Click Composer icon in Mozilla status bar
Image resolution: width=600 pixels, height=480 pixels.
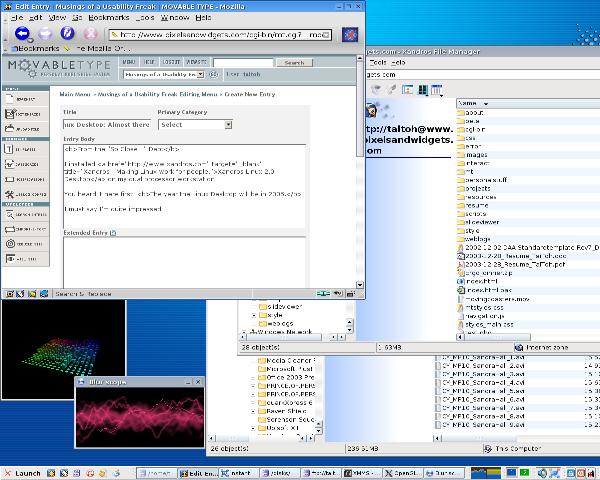32,294
